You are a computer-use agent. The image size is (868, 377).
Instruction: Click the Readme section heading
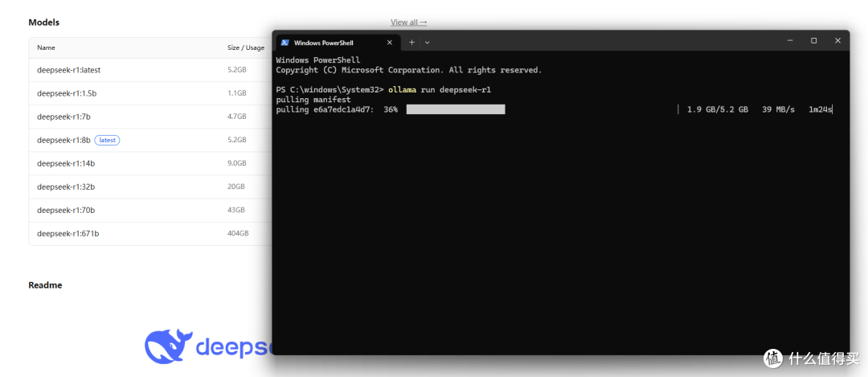45,285
